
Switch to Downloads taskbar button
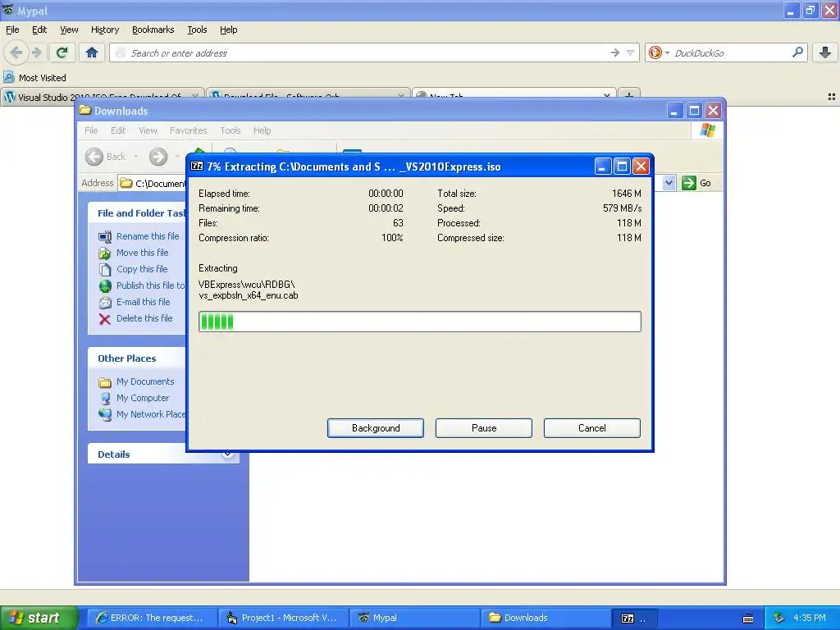pos(546,619)
